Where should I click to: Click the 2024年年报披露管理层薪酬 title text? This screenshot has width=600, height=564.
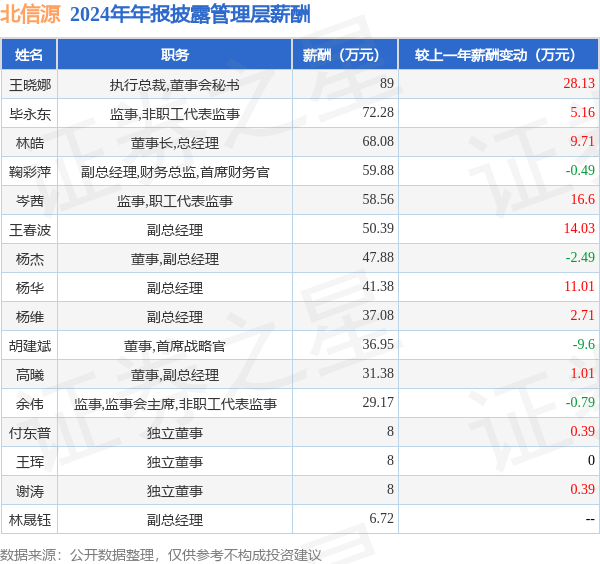point(190,15)
